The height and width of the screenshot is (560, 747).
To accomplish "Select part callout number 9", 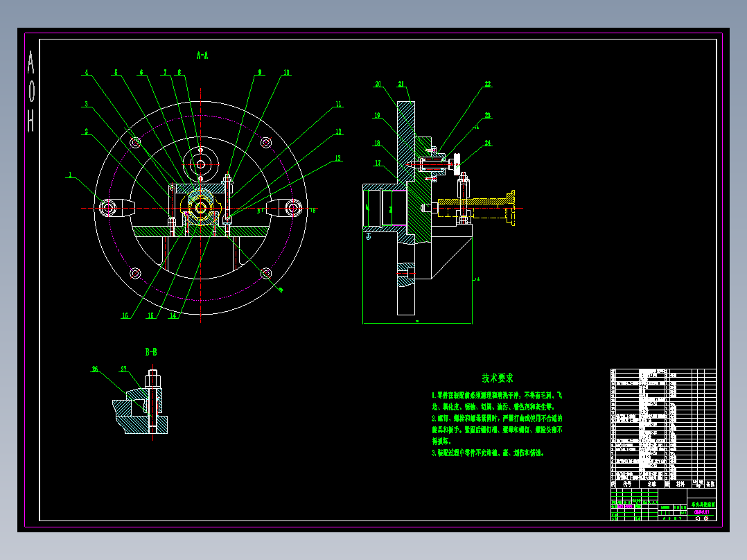I will click(x=260, y=73).
